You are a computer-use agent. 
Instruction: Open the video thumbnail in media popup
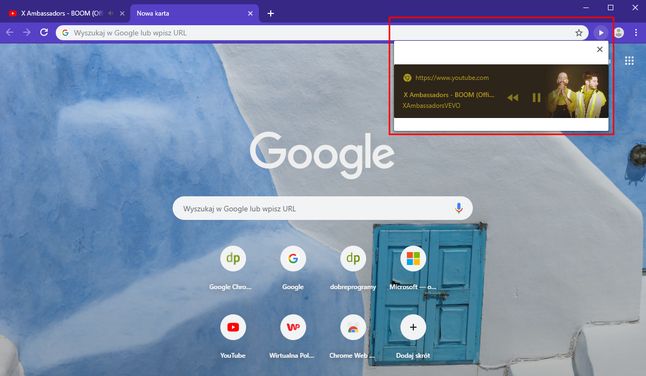pyautogui.click(x=578, y=91)
